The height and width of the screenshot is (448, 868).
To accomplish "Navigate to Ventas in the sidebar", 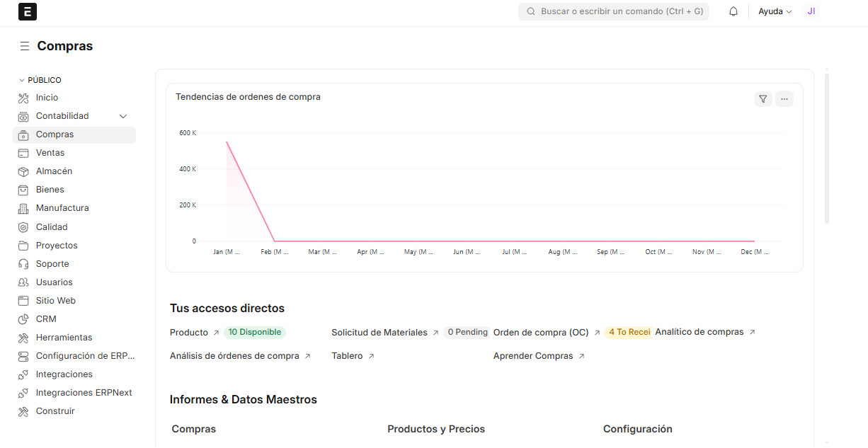I will (x=50, y=153).
